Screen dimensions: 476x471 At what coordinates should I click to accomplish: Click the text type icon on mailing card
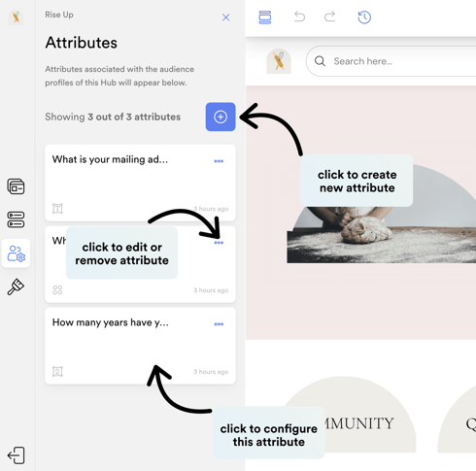coord(57,209)
